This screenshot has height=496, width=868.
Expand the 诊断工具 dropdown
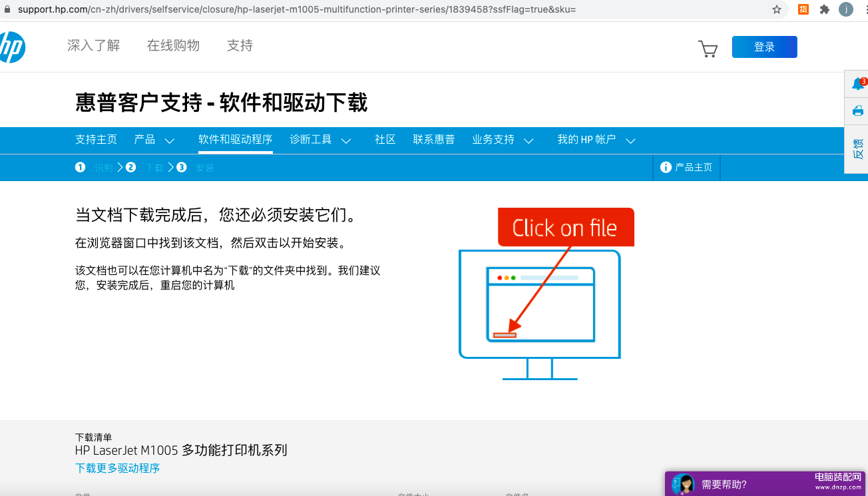point(320,140)
